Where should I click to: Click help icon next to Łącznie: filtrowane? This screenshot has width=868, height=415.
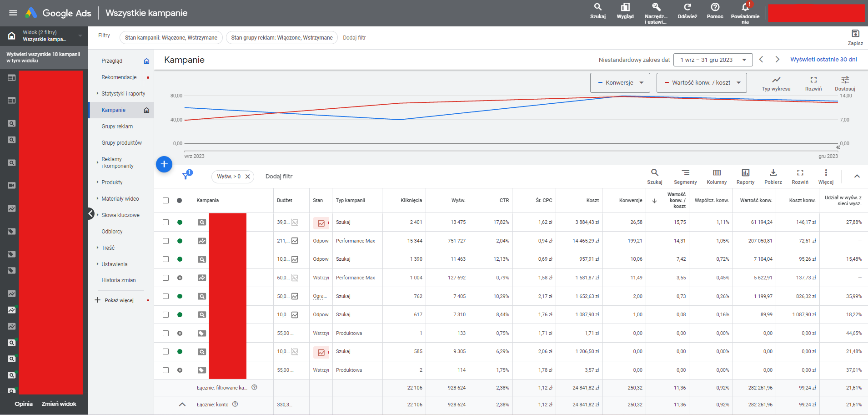pos(254,387)
